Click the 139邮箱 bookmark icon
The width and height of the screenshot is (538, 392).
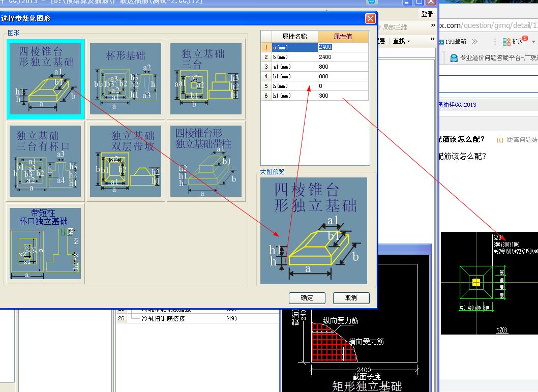tap(441, 42)
